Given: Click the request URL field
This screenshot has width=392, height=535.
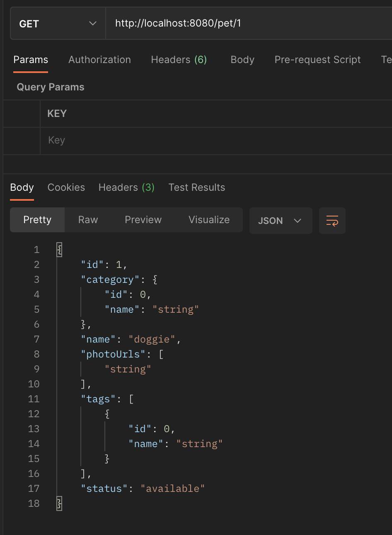Looking at the screenshot, I should point(249,23).
